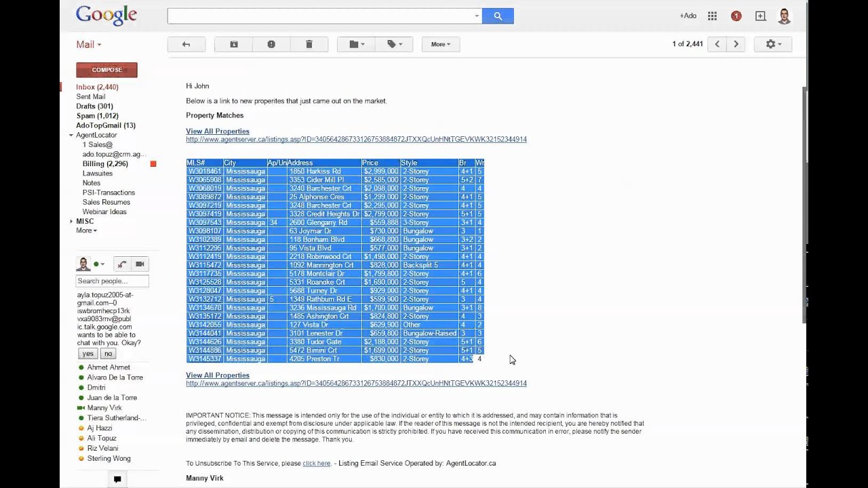Report this message as spam
The height and width of the screenshot is (488, 868).
click(271, 44)
